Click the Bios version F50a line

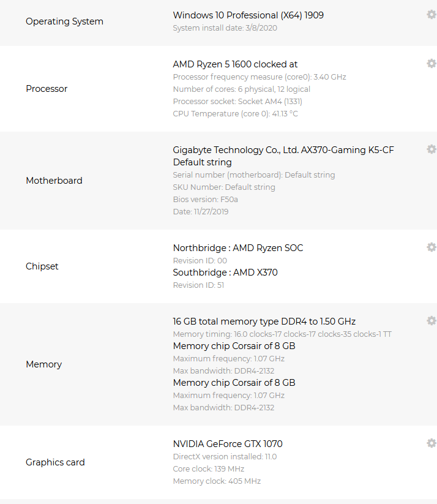pyautogui.click(x=204, y=200)
